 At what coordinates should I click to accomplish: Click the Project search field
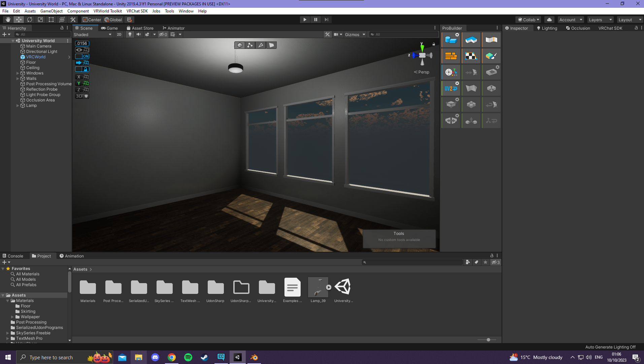click(x=412, y=262)
